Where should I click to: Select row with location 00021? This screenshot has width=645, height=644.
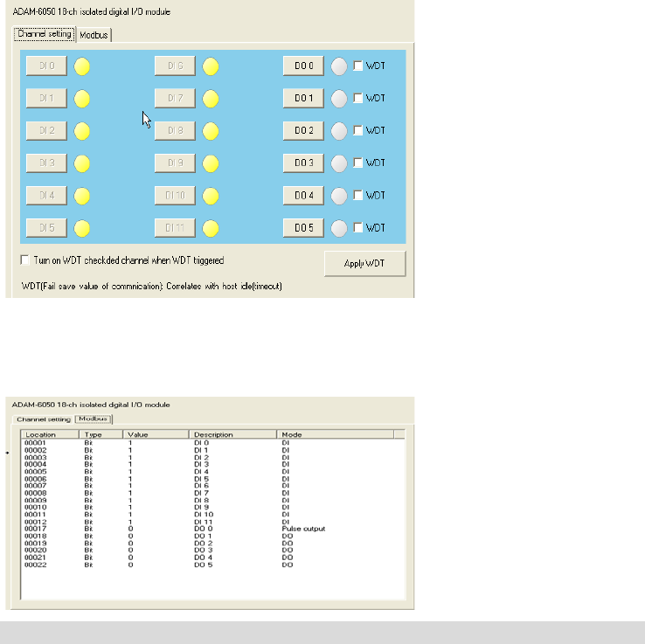coord(213,557)
